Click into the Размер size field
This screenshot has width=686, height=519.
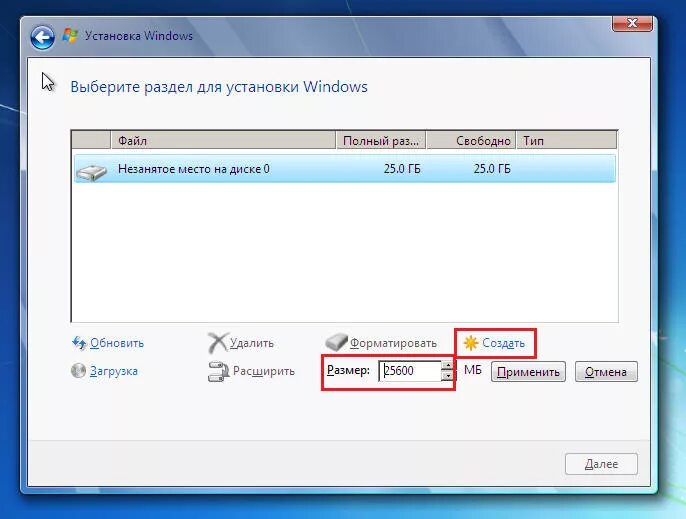(x=410, y=371)
